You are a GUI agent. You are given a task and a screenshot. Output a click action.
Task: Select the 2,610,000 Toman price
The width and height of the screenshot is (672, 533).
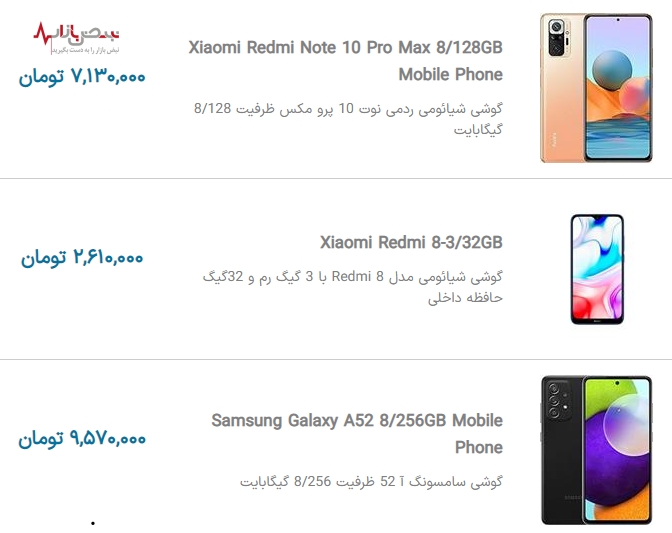click(82, 258)
